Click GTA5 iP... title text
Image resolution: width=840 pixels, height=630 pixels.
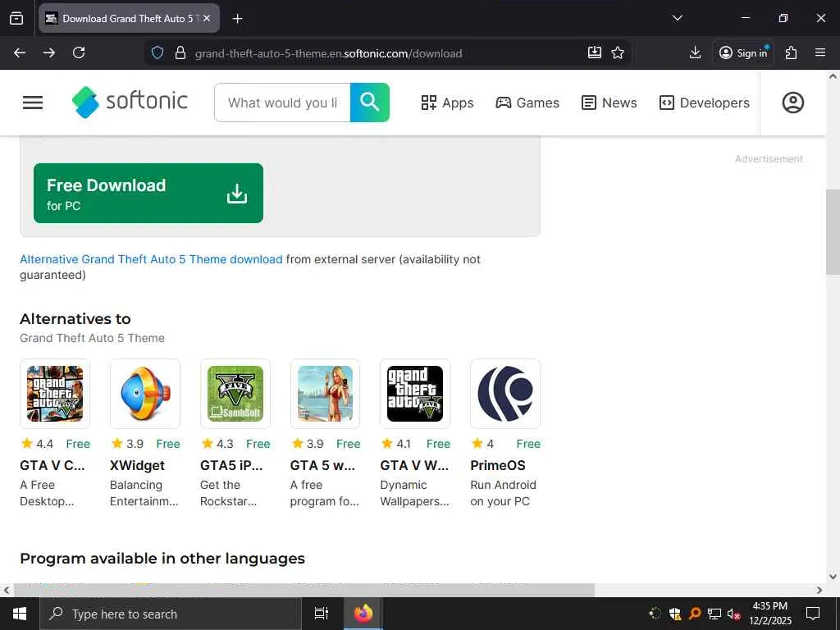click(231, 466)
